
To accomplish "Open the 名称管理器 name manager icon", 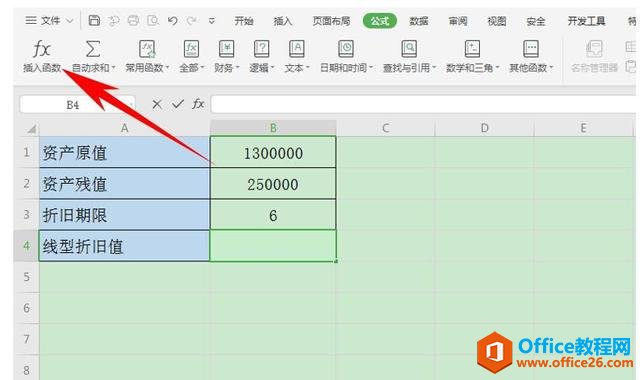I will [x=594, y=49].
